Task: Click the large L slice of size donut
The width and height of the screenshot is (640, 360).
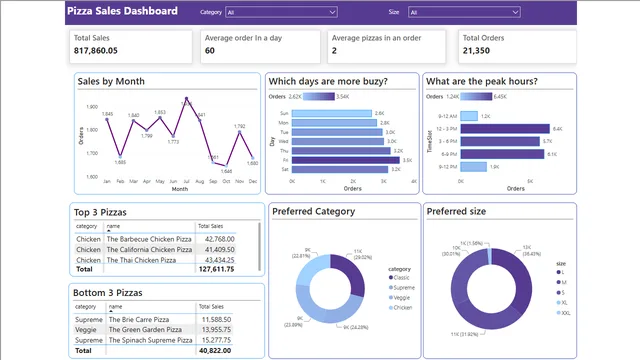Action: [x=521, y=277]
